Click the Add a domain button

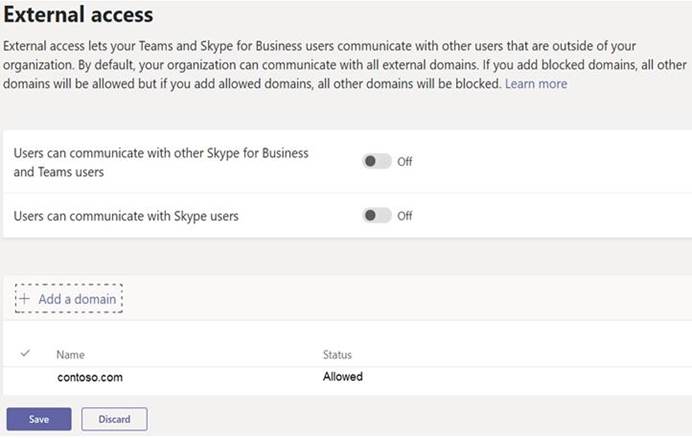(69, 299)
